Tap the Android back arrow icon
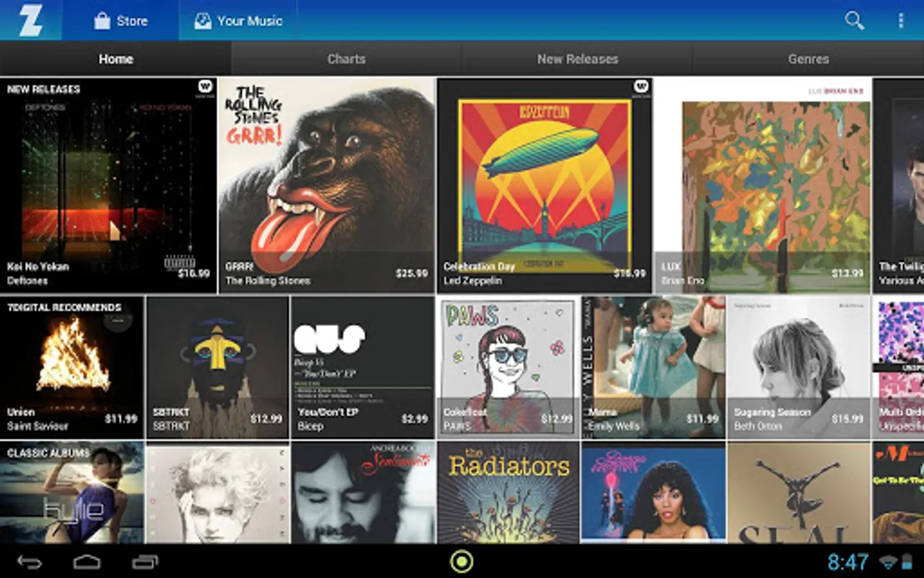 (30, 563)
